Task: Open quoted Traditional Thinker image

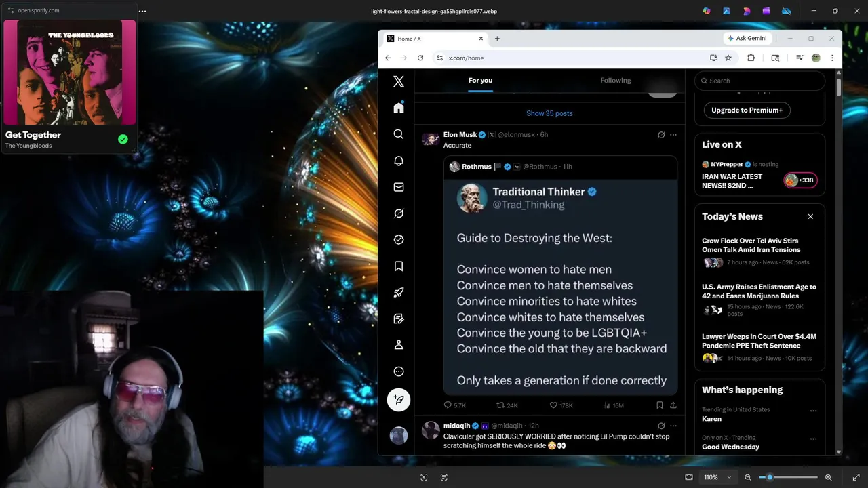Action: click(x=561, y=287)
